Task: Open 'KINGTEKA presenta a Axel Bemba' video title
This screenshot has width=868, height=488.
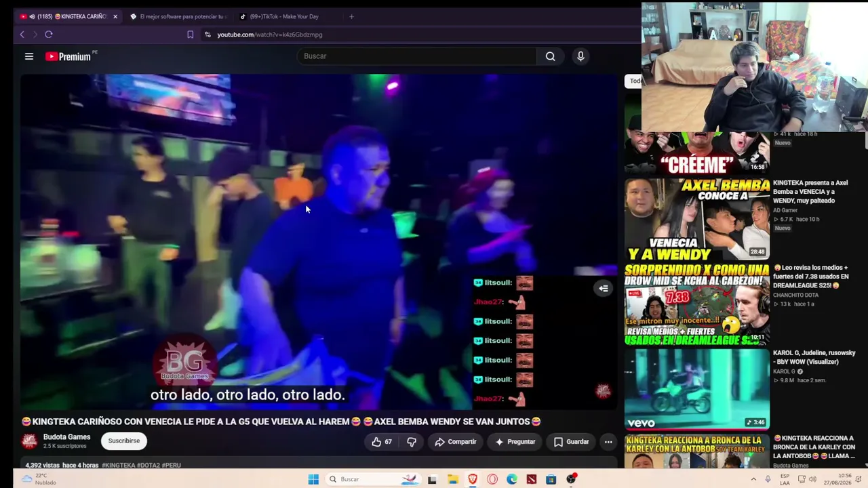Action: coord(810,192)
